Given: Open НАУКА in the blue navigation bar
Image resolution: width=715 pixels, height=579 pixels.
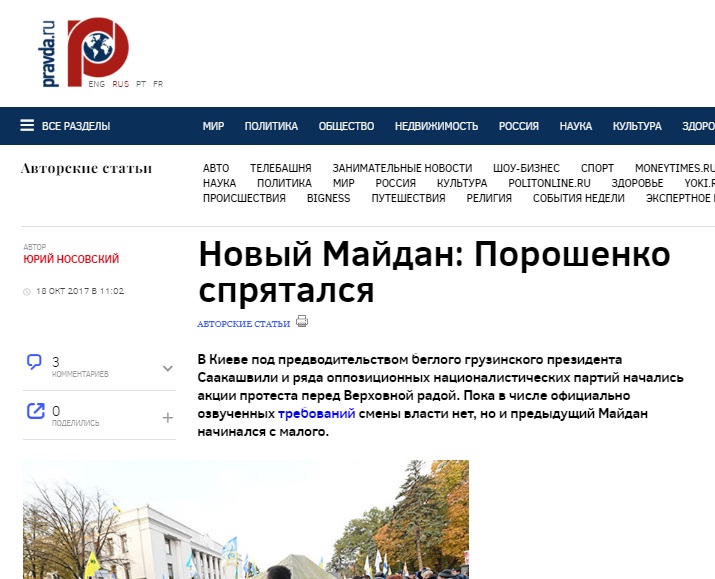Looking at the screenshot, I should [576, 126].
